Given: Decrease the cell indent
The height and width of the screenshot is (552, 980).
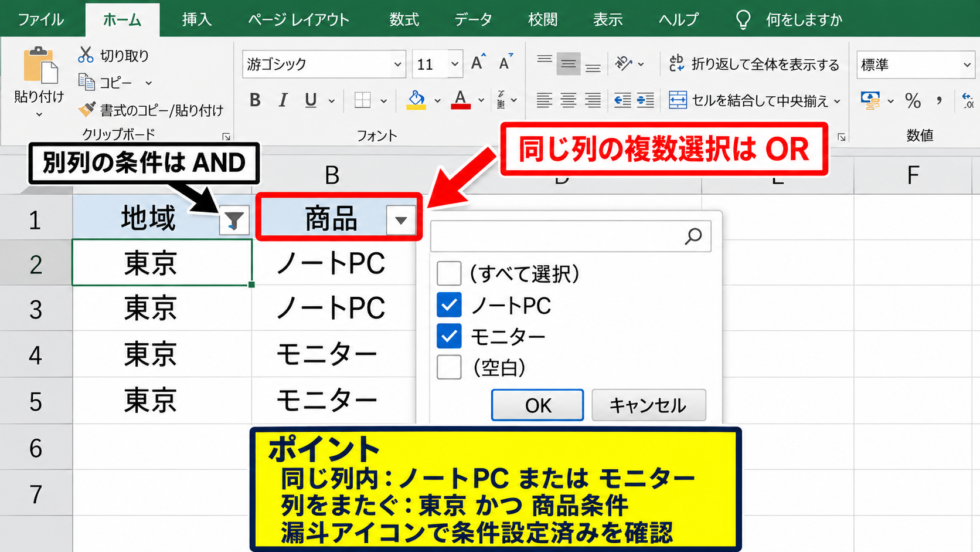Looking at the screenshot, I should [622, 100].
